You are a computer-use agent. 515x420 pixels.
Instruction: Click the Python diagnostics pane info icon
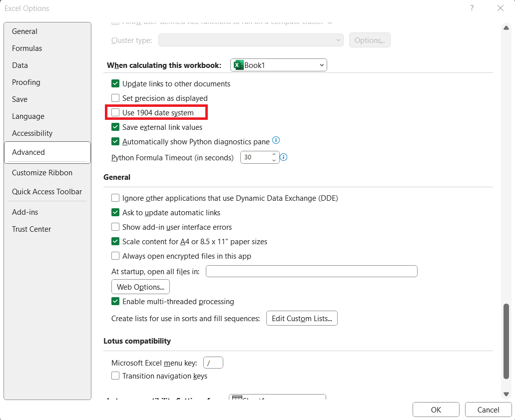coord(276,140)
